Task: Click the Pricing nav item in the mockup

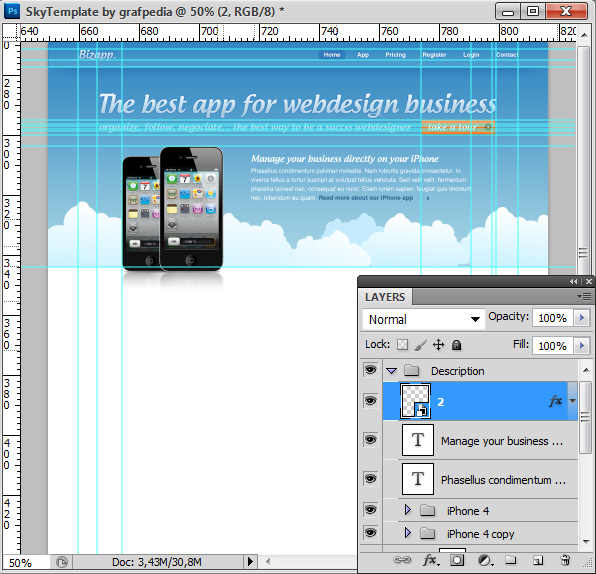Action: click(x=395, y=55)
